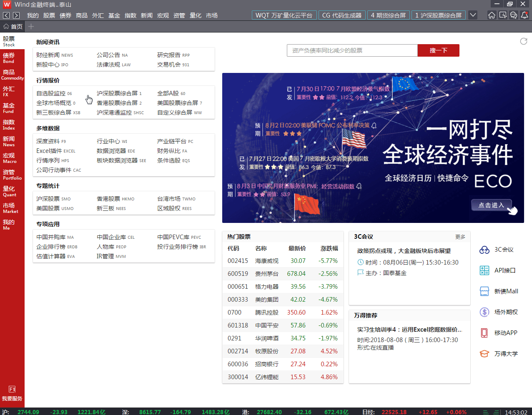This screenshot has width=532, height=415.
Task: Click 沪 index value 2744.09 in status bar
Action: click(x=28, y=412)
